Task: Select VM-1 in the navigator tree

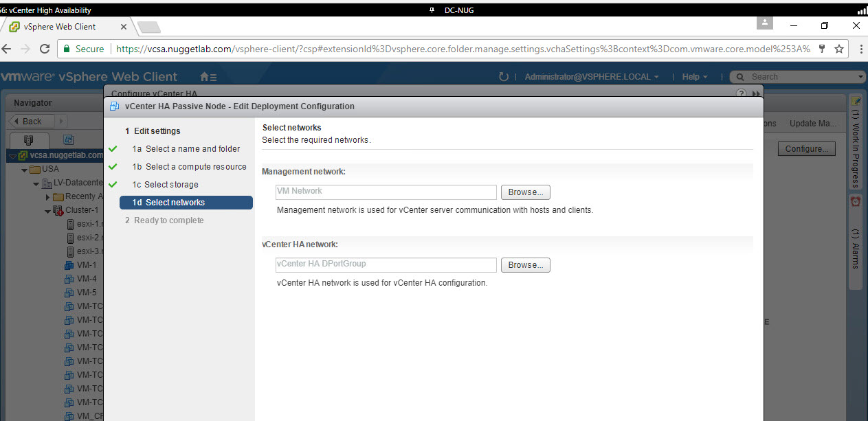Action: pos(86,265)
